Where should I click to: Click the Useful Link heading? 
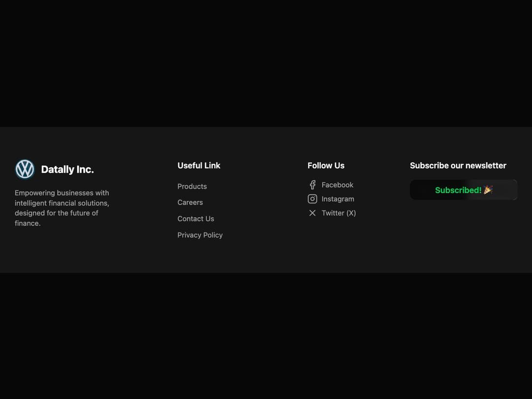pos(199,166)
